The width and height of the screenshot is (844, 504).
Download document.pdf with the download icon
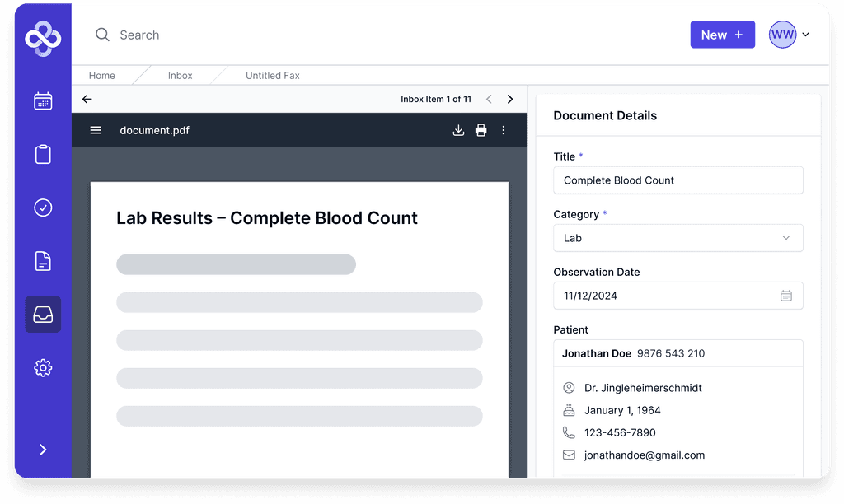click(x=458, y=130)
